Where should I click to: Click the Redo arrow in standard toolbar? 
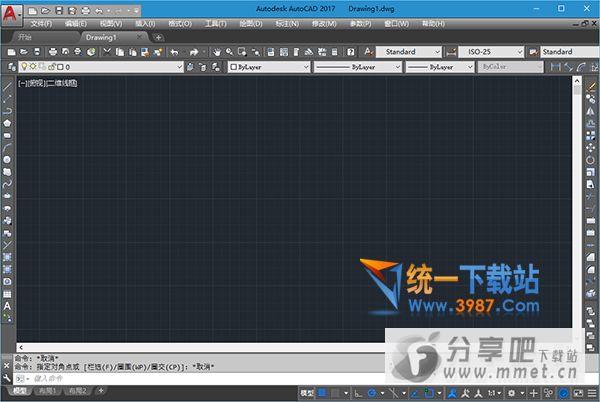(194, 52)
